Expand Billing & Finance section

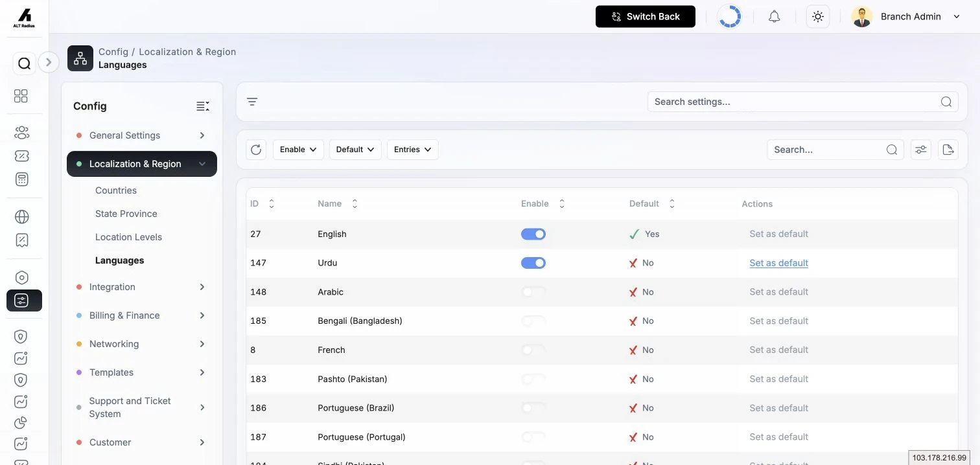pos(142,315)
